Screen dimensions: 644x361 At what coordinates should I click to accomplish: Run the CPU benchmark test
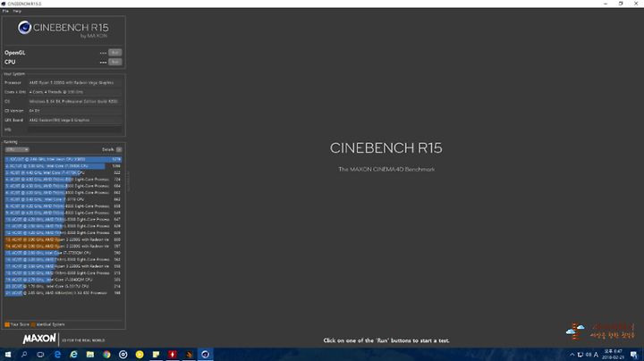click(115, 62)
